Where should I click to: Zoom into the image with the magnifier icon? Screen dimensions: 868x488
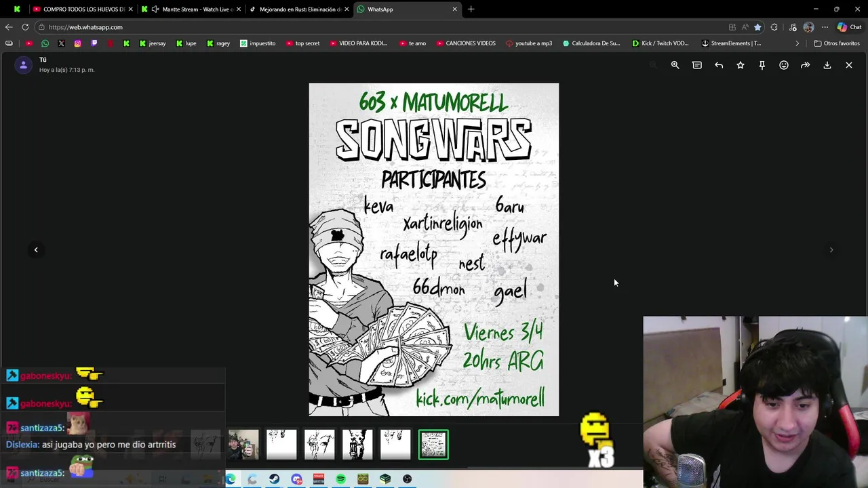click(675, 65)
